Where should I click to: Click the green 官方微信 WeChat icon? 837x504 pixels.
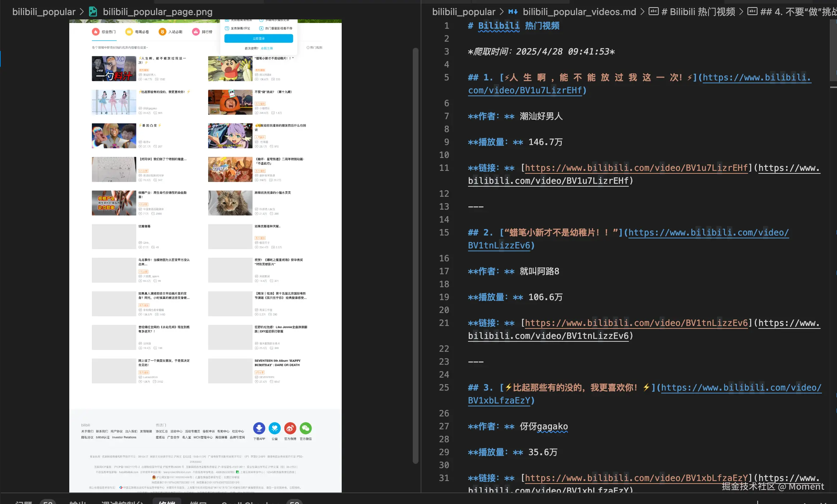[x=306, y=428]
